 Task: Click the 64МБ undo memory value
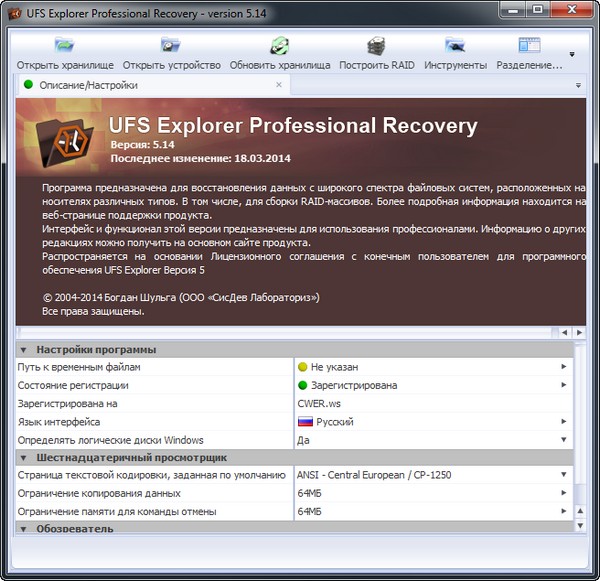pyautogui.click(x=309, y=512)
